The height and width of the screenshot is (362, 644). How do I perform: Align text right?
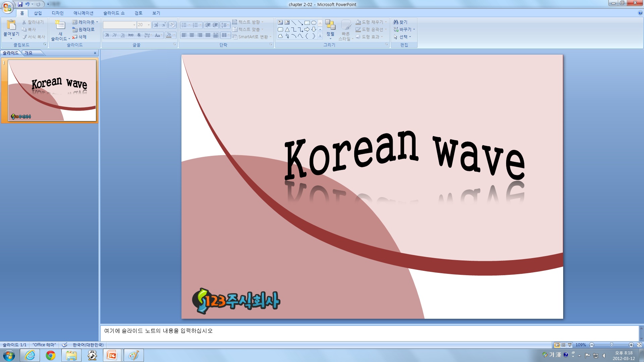pyautogui.click(x=200, y=35)
